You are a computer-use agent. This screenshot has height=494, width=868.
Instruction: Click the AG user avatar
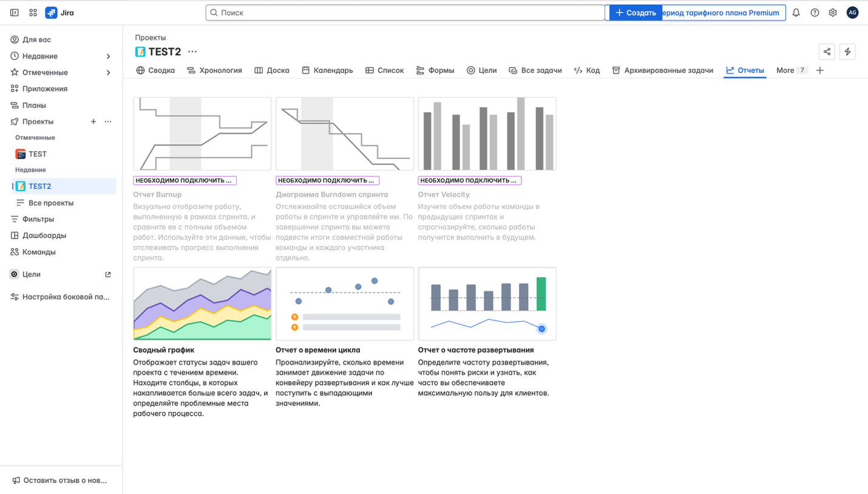(x=852, y=13)
